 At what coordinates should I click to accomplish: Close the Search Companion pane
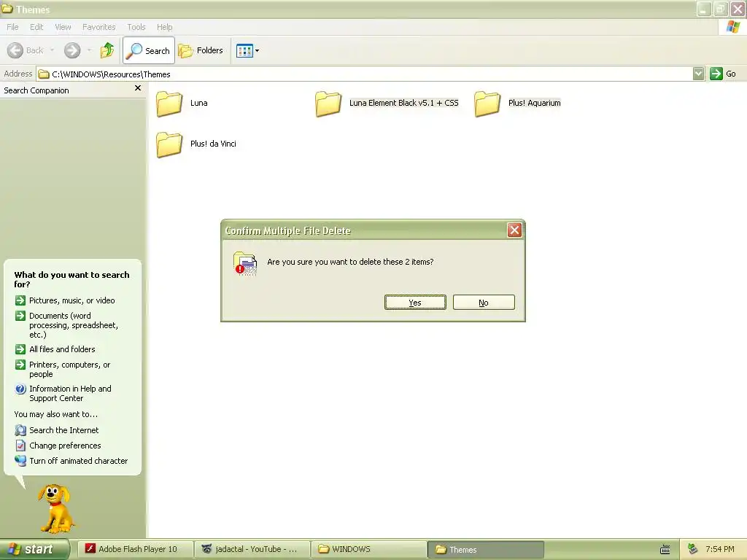pos(138,88)
